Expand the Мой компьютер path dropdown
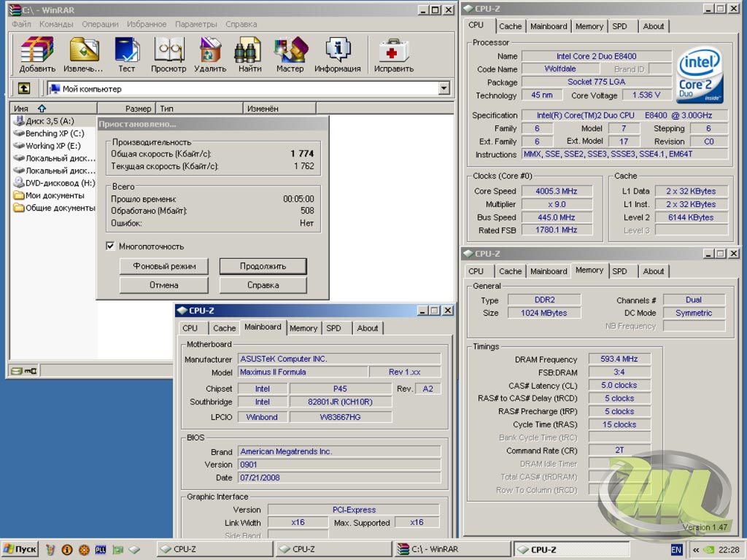 tap(444, 88)
